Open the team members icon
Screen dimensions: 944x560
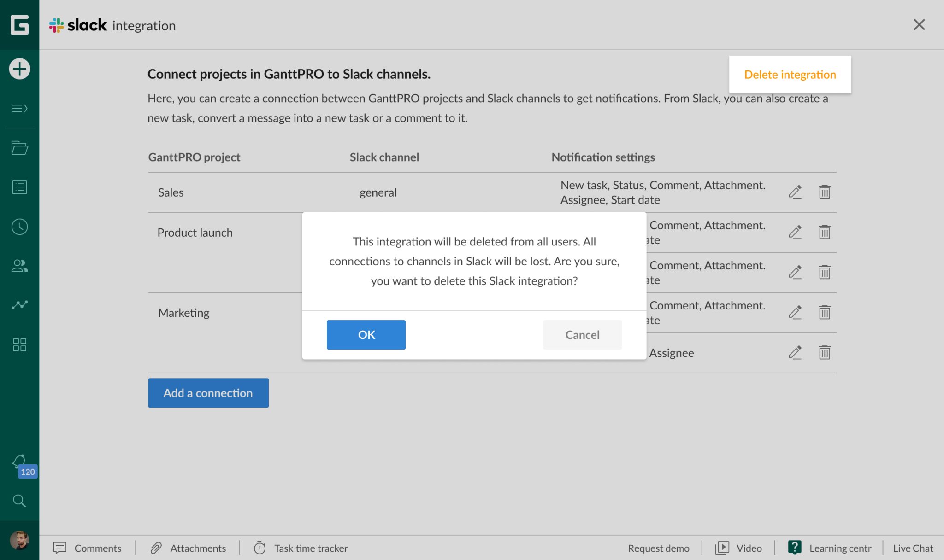(x=19, y=265)
